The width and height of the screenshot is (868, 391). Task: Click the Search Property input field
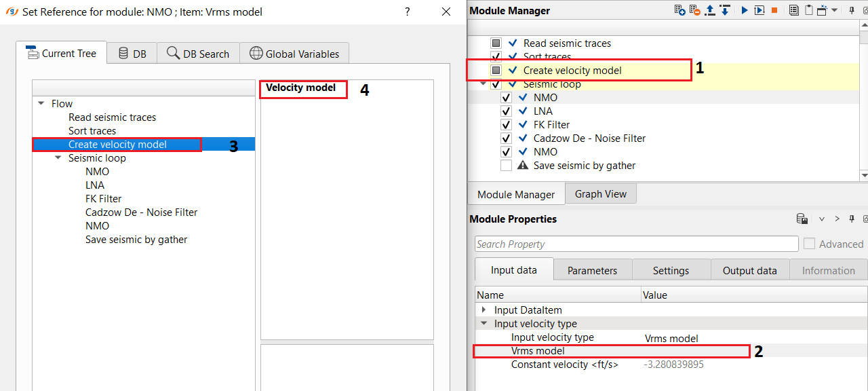[636, 244]
